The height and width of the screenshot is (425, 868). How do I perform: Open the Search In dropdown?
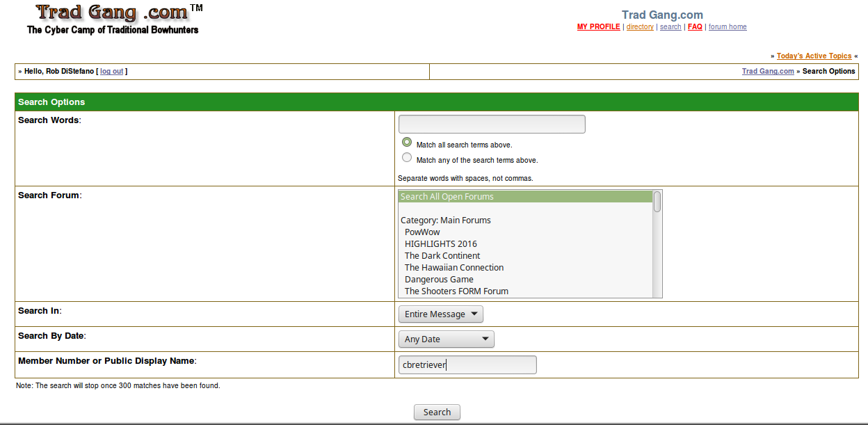441,314
